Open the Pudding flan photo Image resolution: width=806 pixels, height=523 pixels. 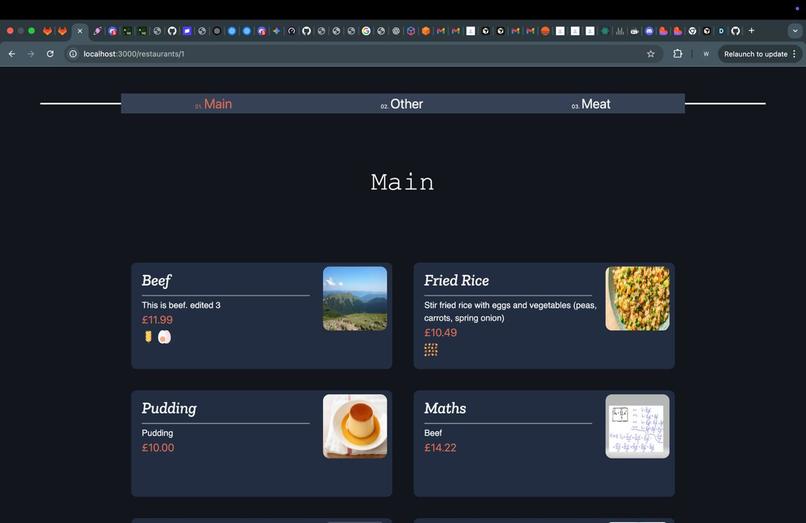355,426
